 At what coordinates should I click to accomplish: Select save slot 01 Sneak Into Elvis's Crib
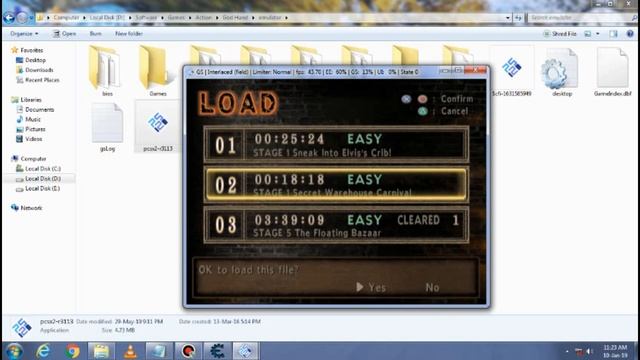[x=336, y=144]
